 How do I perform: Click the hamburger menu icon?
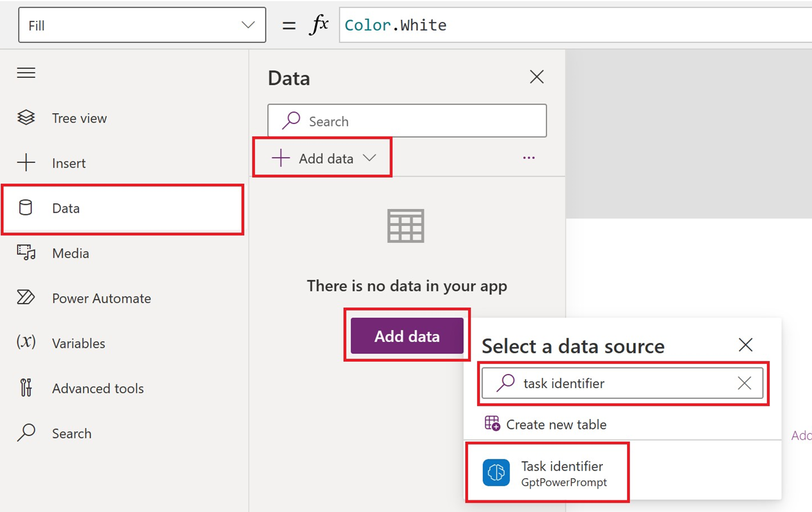click(x=26, y=73)
